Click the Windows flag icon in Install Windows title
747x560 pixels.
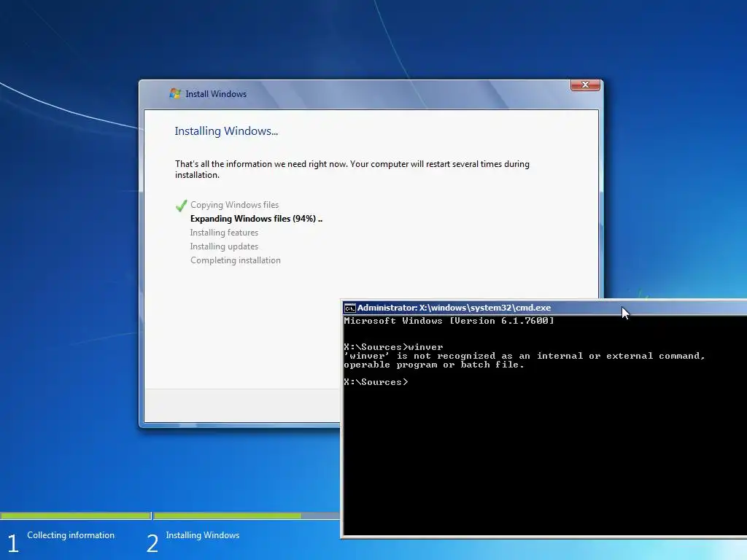175,94
